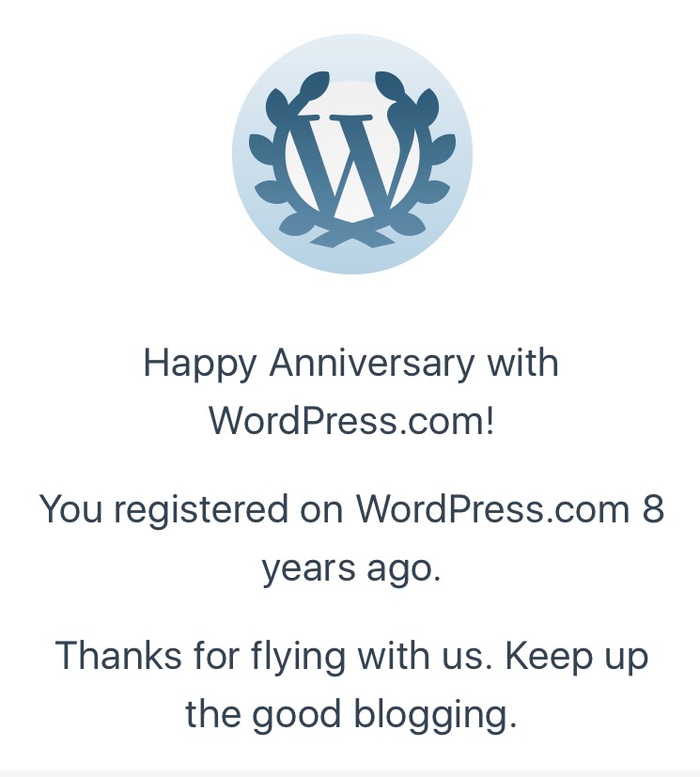Tap the word "Anniversary" in the heading
Viewport: 700px width, 777px height.
(372, 363)
